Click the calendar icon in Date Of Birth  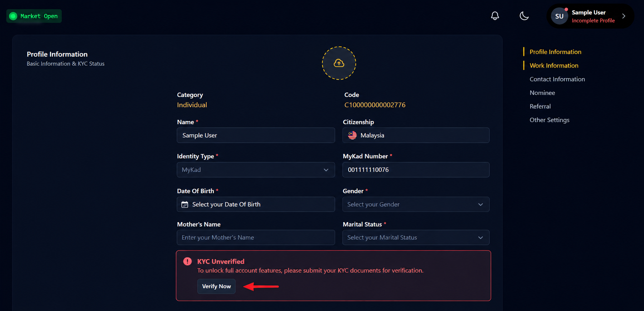[x=185, y=204]
